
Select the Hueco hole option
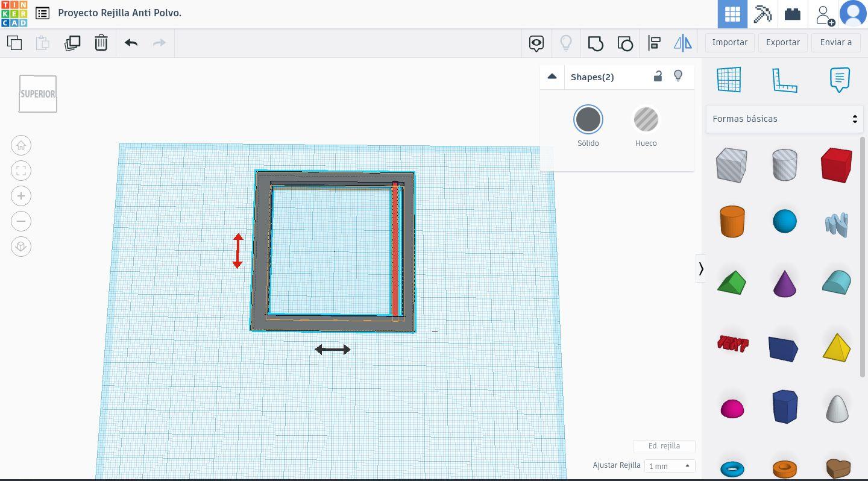coord(646,120)
